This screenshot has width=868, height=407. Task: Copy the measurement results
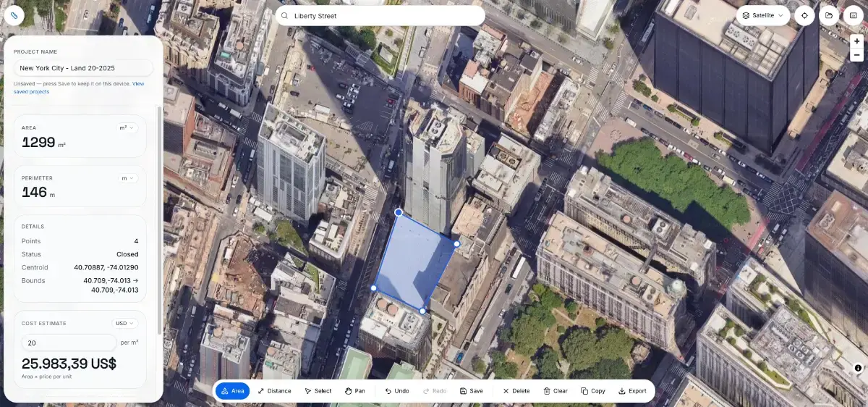[x=592, y=391]
